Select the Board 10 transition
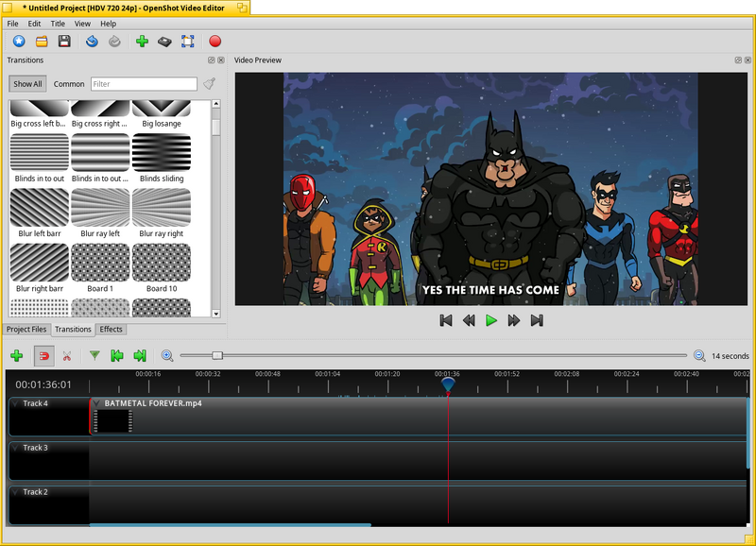The image size is (756, 546). point(162,268)
